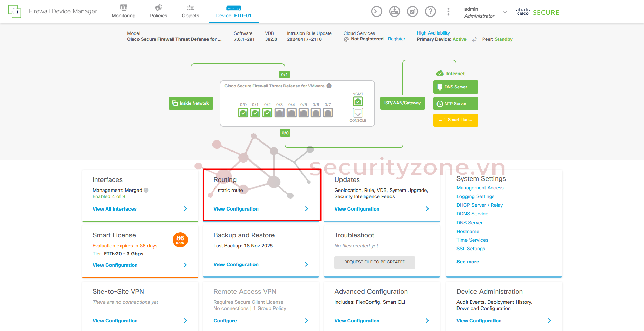Go to the Objects tab
Image resolution: width=644 pixels, height=331 pixels.
point(190,12)
